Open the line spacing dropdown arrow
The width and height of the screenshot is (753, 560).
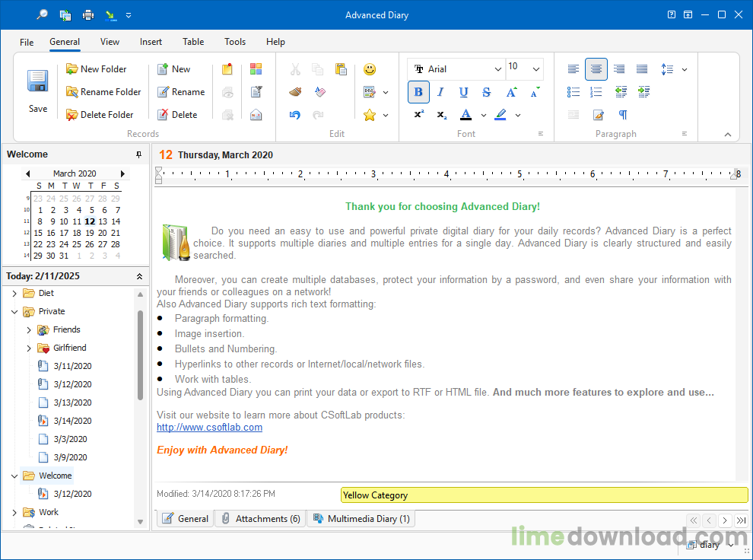point(685,70)
